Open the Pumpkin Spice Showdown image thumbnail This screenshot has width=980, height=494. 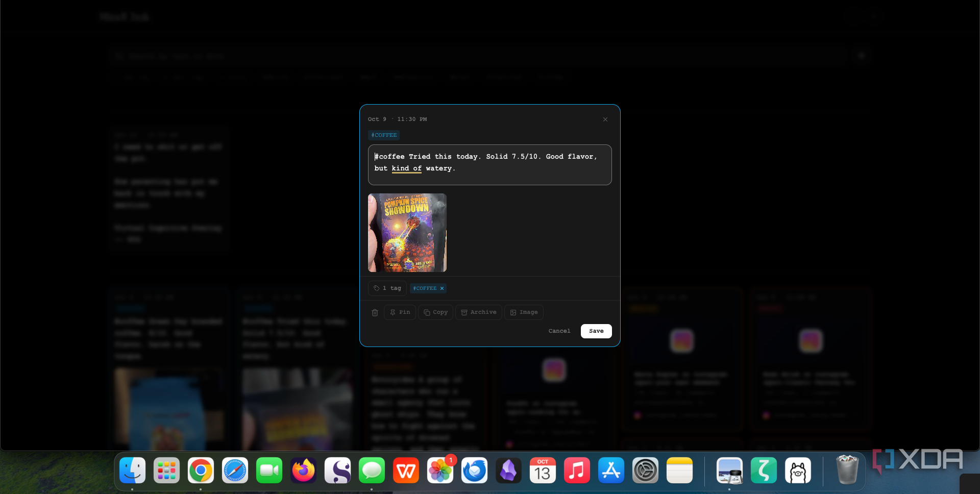pyautogui.click(x=407, y=233)
